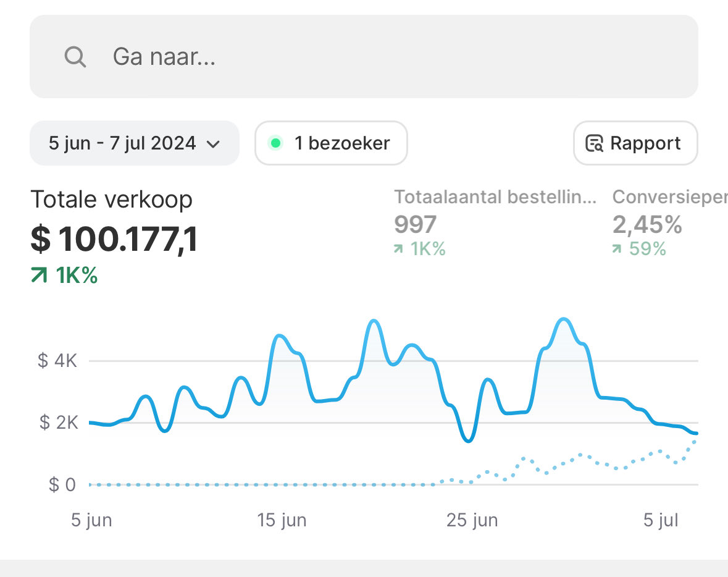Click the arrow icon beside 59%

point(617,249)
